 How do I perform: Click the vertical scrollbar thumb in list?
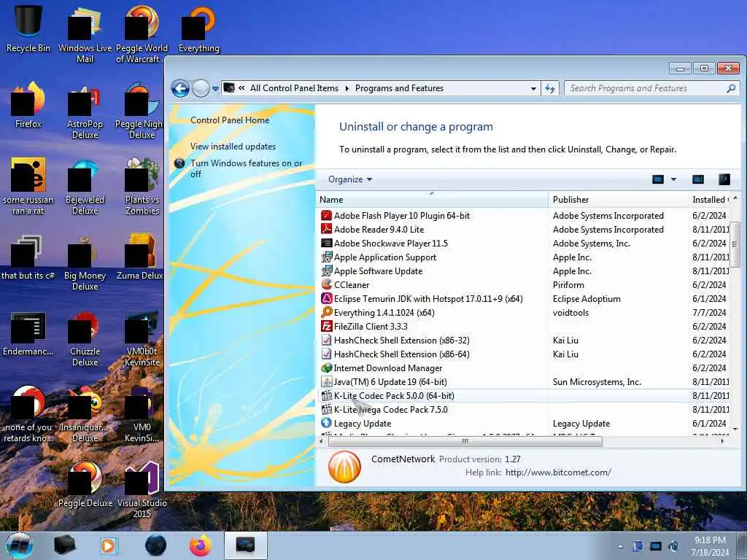coord(735,244)
